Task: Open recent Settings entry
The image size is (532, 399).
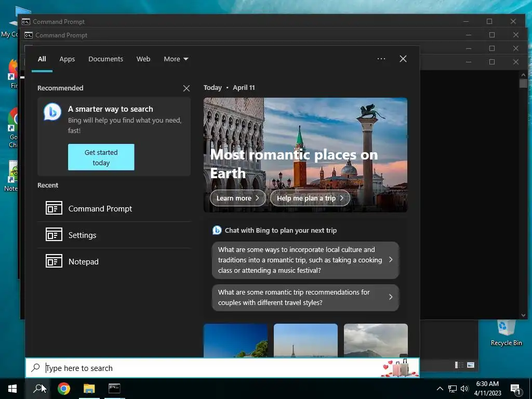Action: click(x=114, y=235)
